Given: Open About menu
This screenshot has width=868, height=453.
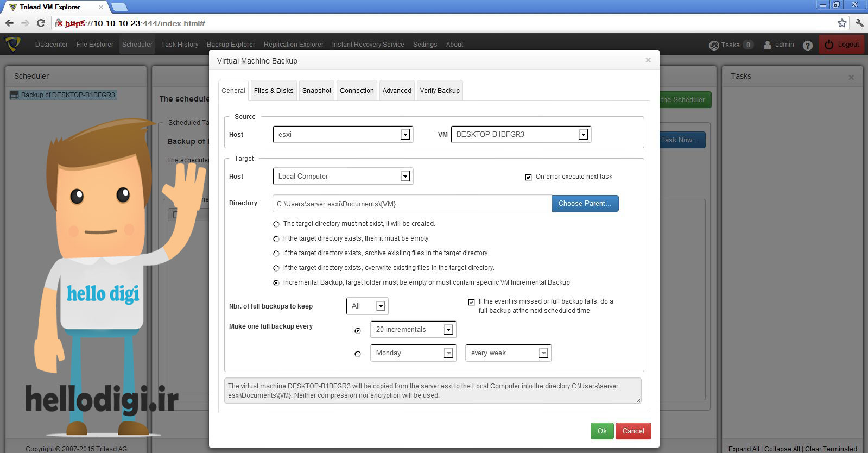Looking at the screenshot, I should 454,45.
